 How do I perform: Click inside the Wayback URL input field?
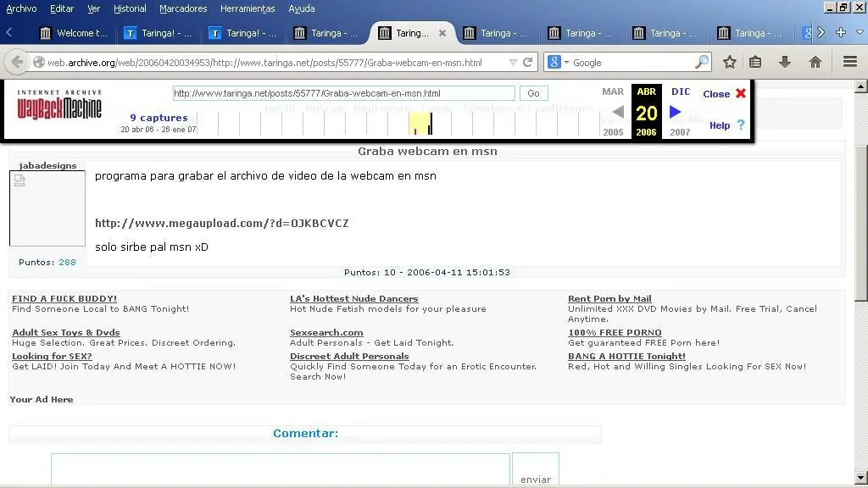point(343,93)
